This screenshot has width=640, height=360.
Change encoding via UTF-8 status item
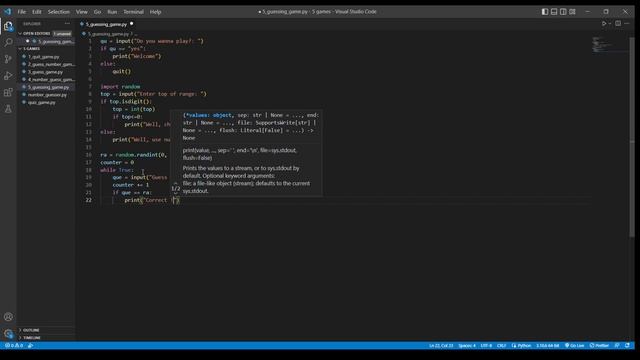486,345
